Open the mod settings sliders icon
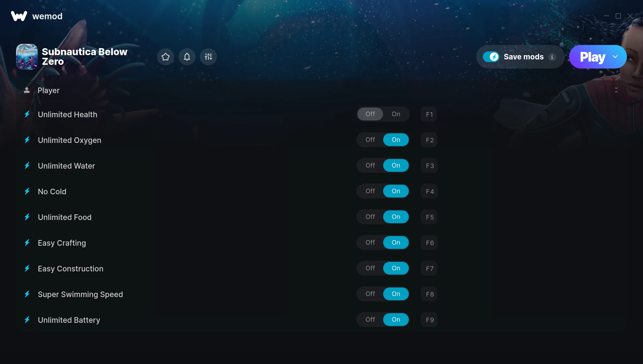 208,57
